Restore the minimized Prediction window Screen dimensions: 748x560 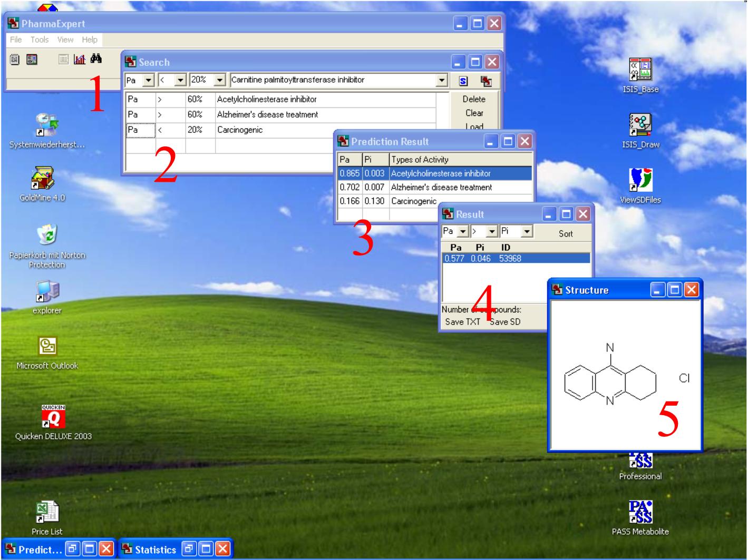(x=72, y=549)
